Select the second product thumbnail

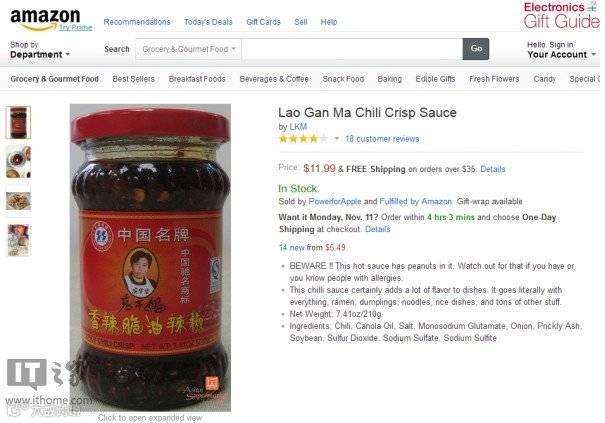(x=18, y=162)
